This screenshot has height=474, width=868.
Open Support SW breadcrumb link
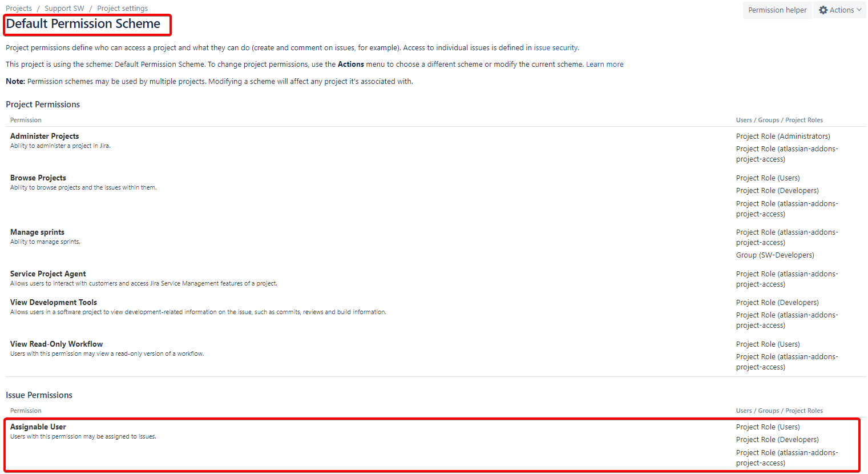click(64, 8)
